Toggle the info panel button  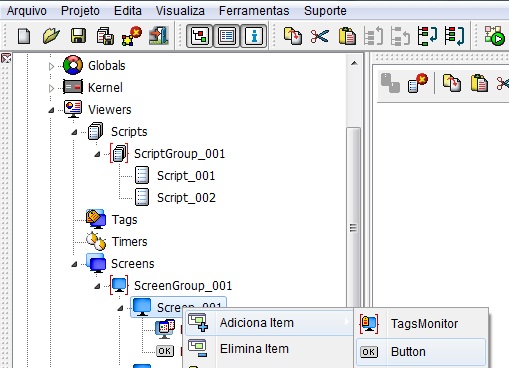click(254, 36)
